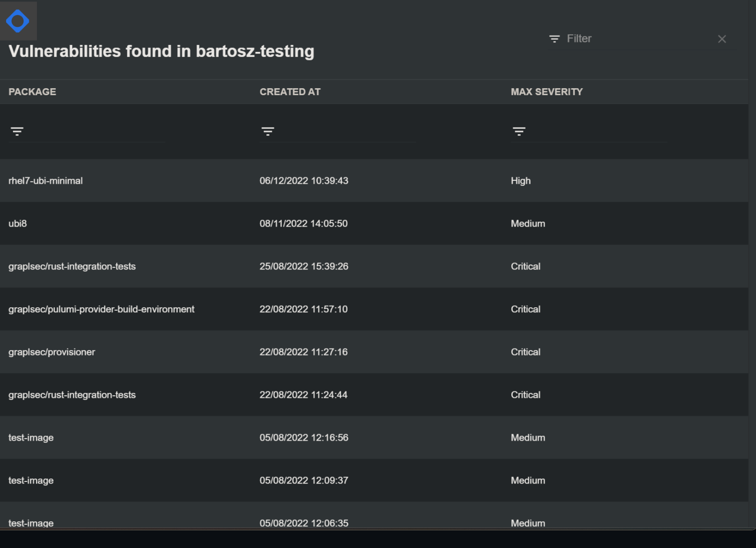756x548 pixels.
Task: Open the rhel7-ubi-minimal row
Action: (x=46, y=181)
